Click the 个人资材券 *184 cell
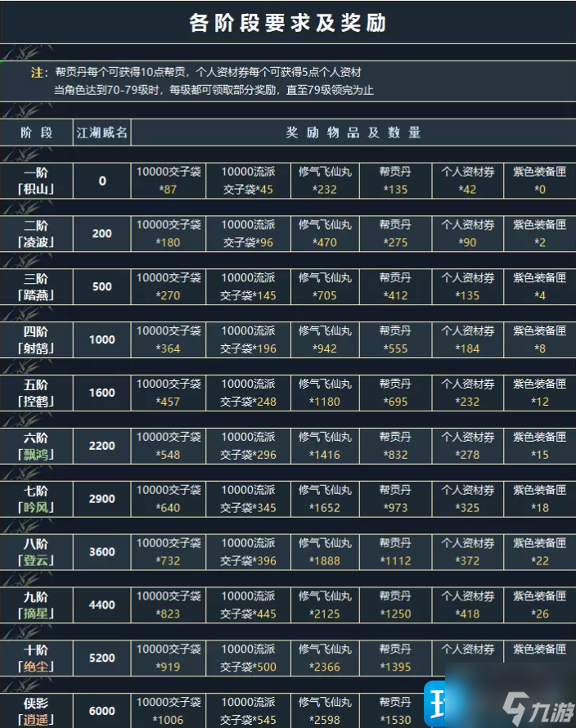Image resolution: width=576 pixels, height=728 pixels. tap(467, 339)
